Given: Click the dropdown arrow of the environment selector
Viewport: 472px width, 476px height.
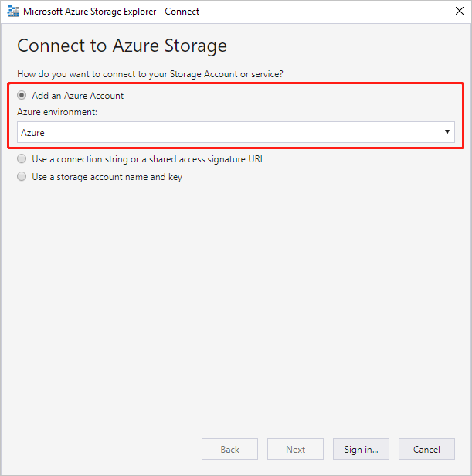Looking at the screenshot, I should pos(447,132).
